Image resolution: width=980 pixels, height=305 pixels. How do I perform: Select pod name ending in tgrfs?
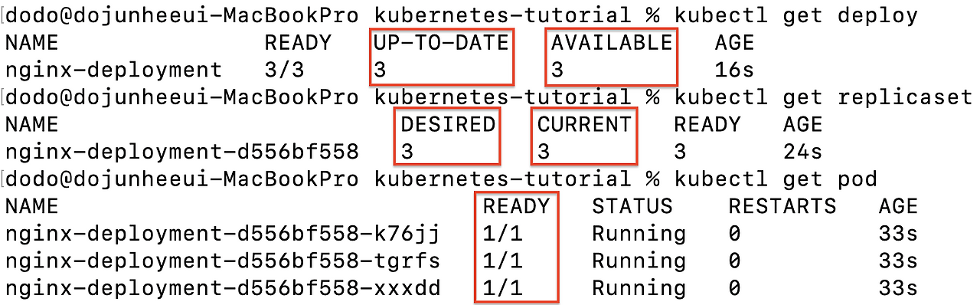[222, 261]
